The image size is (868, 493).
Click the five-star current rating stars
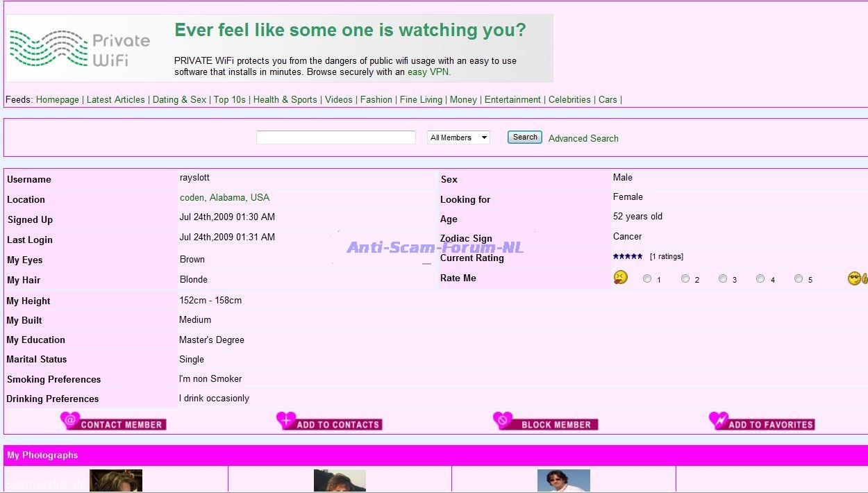(x=627, y=257)
